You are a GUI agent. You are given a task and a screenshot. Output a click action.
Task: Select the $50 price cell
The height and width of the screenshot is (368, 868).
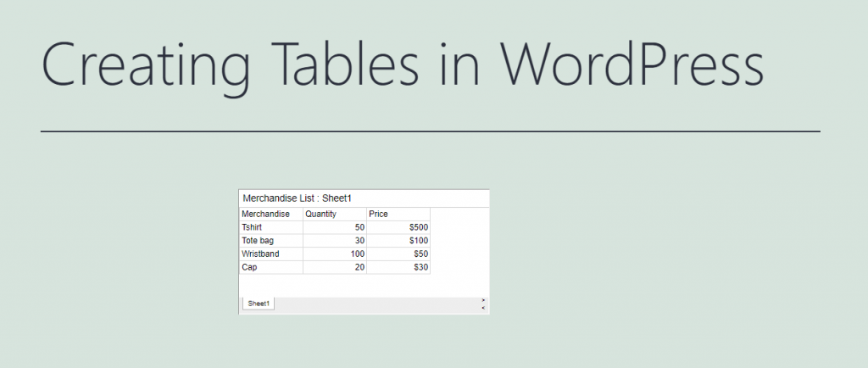coord(398,254)
